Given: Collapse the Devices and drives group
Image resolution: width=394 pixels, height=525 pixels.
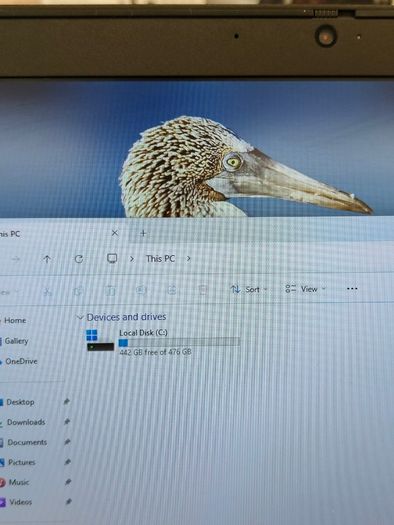Looking at the screenshot, I should coord(80,317).
